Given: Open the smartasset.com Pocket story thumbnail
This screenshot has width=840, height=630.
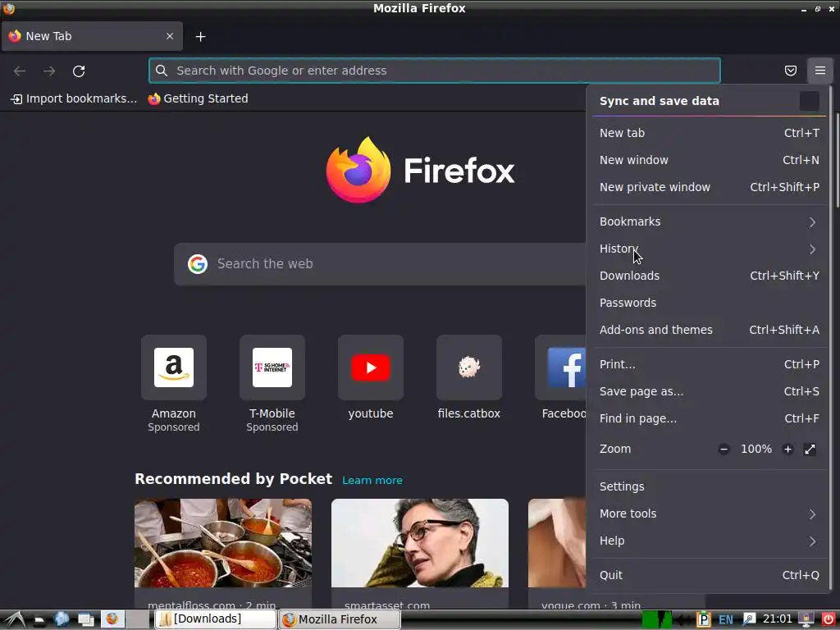Looking at the screenshot, I should [420, 543].
